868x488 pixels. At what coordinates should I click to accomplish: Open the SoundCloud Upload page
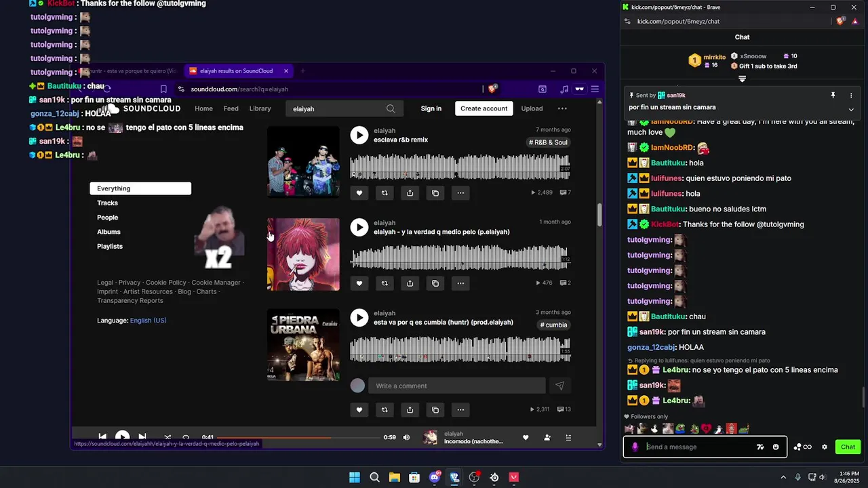tap(532, 108)
